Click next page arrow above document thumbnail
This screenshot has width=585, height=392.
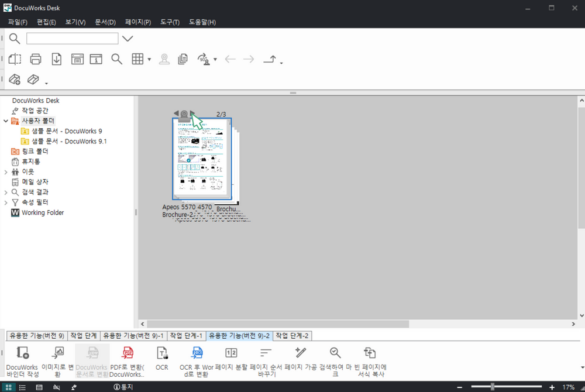[x=192, y=114]
